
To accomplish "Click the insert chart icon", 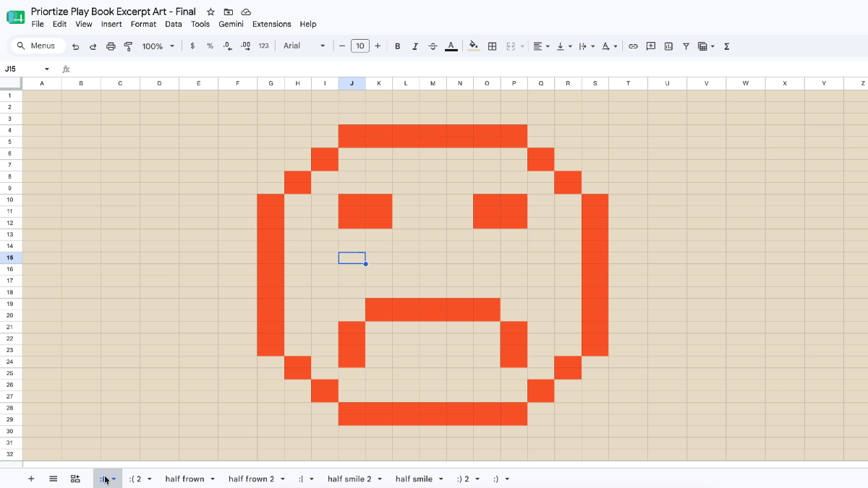I will click(x=668, y=46).
